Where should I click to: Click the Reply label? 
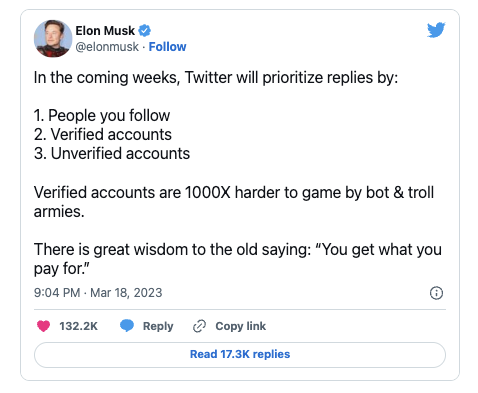(x=158, y=326)
